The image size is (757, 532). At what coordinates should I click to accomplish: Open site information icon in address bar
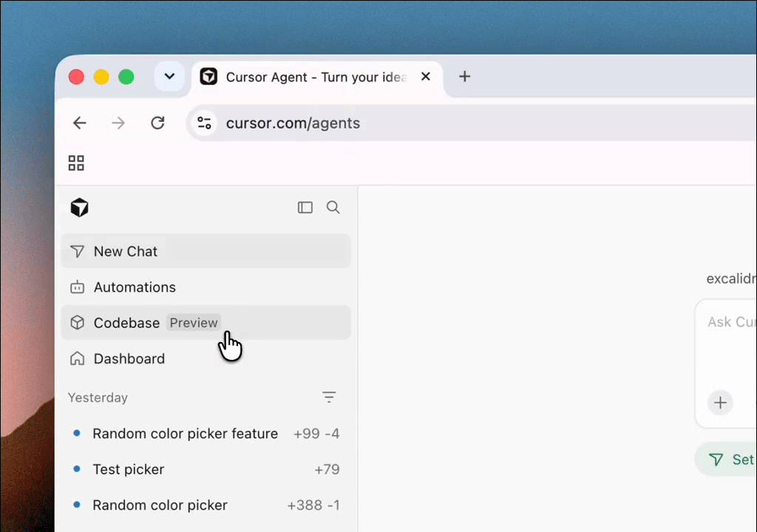204,123
